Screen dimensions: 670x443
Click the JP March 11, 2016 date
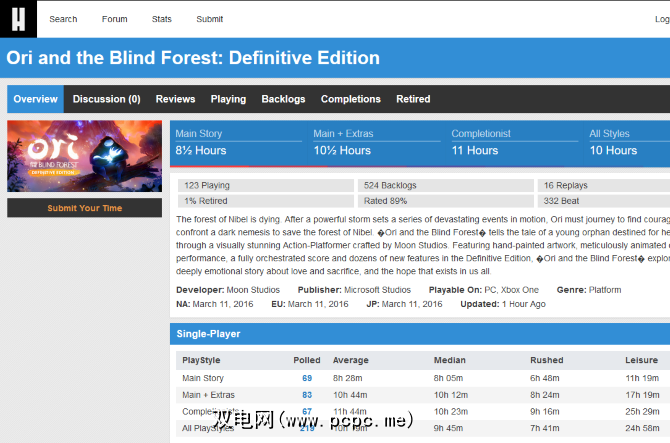point(404,304)
